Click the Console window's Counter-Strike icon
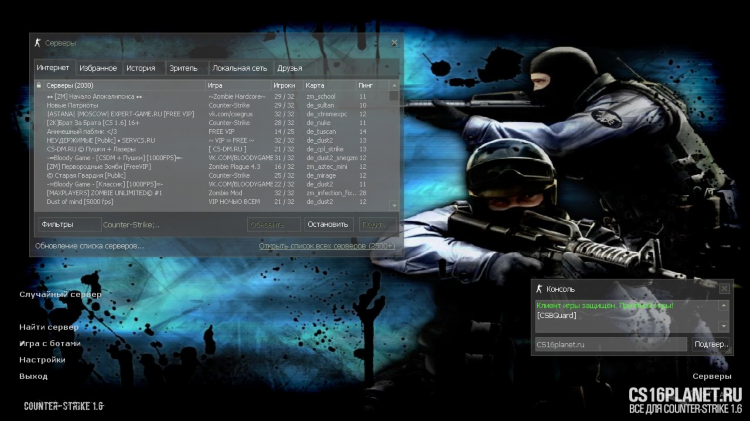 click(x=539, y=288)
